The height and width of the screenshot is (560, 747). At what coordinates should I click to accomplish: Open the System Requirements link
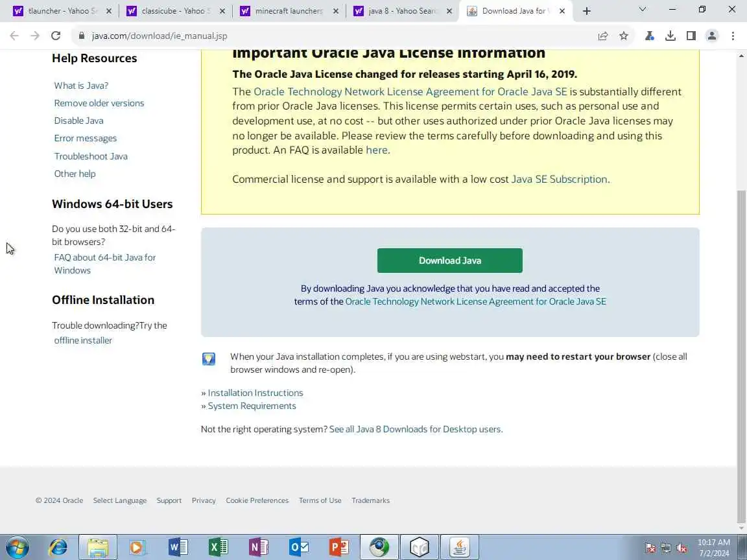[252, 406]
